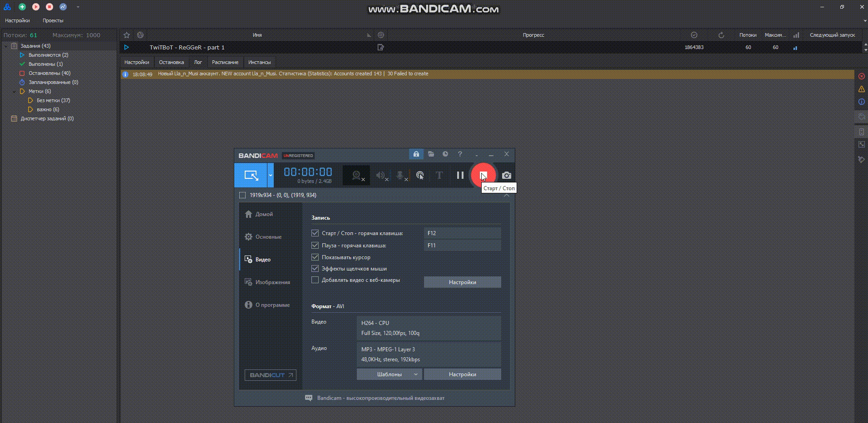The image size is (868, 423).
Task: Click the text overlay T icon
Action: click(x=439, y=175)
